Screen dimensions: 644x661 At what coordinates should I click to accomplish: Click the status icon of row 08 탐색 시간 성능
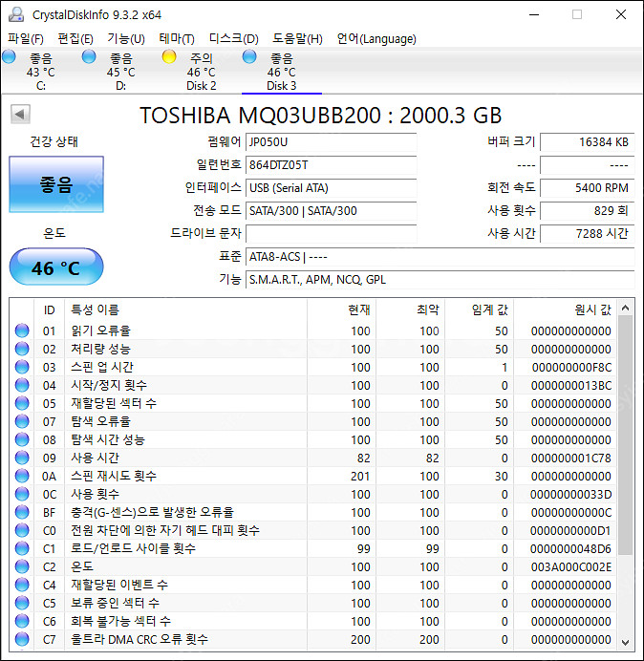point(22,439)
